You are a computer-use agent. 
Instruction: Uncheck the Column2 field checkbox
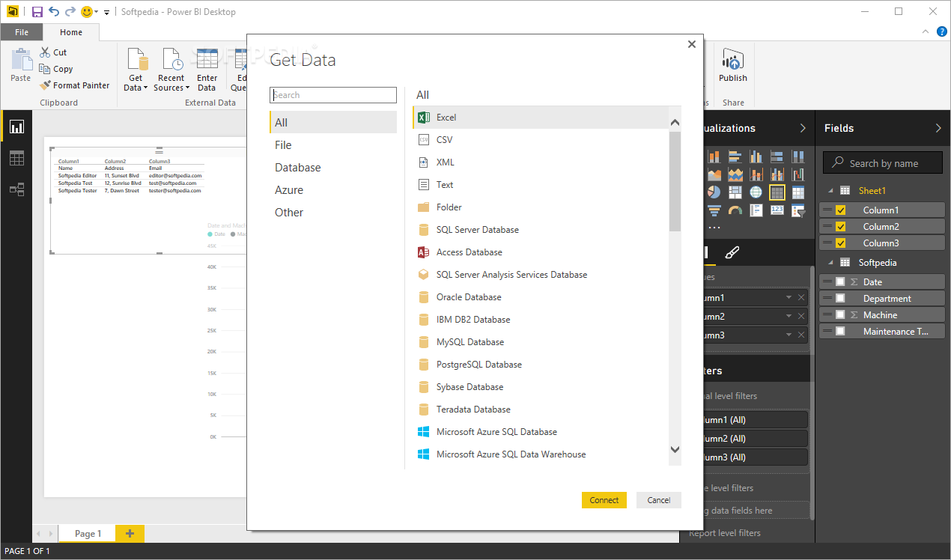(x=840, y=227)
